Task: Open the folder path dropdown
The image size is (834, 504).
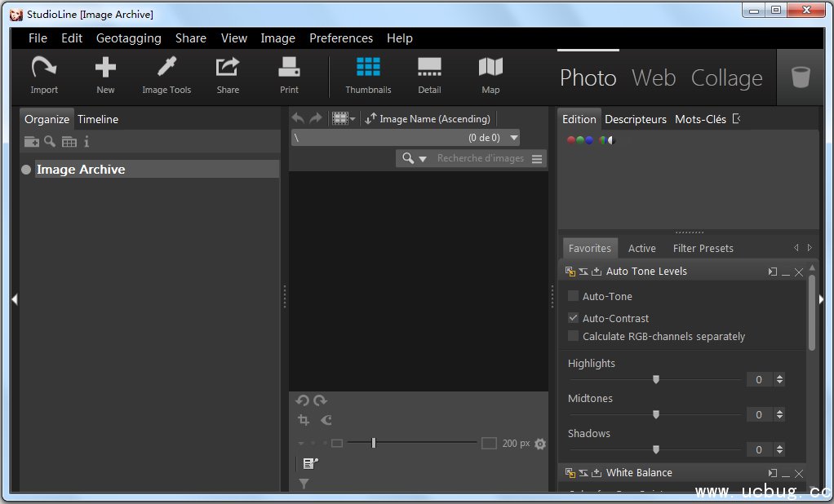Action: click(513, 139)
